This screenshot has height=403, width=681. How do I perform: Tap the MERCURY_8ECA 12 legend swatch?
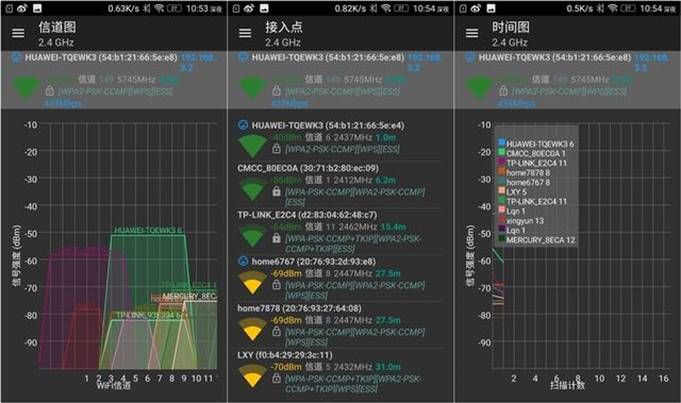tap(502, 238)
